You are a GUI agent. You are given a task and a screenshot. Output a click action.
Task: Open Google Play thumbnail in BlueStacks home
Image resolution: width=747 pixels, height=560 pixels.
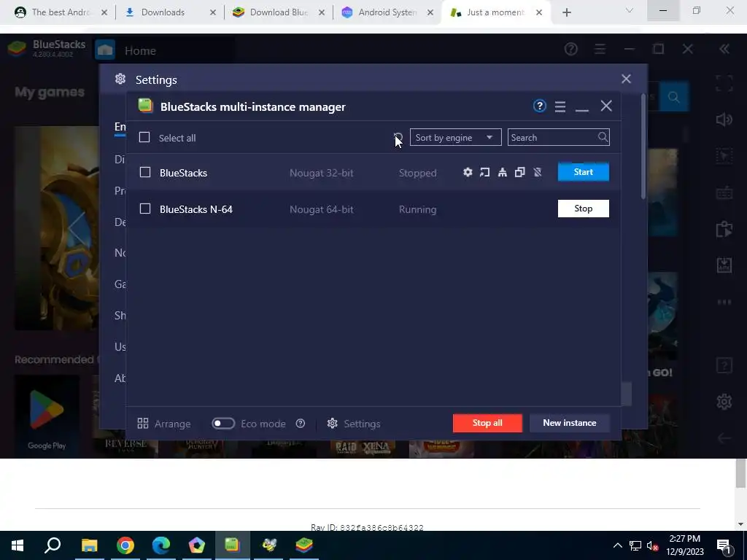[47, 414]
